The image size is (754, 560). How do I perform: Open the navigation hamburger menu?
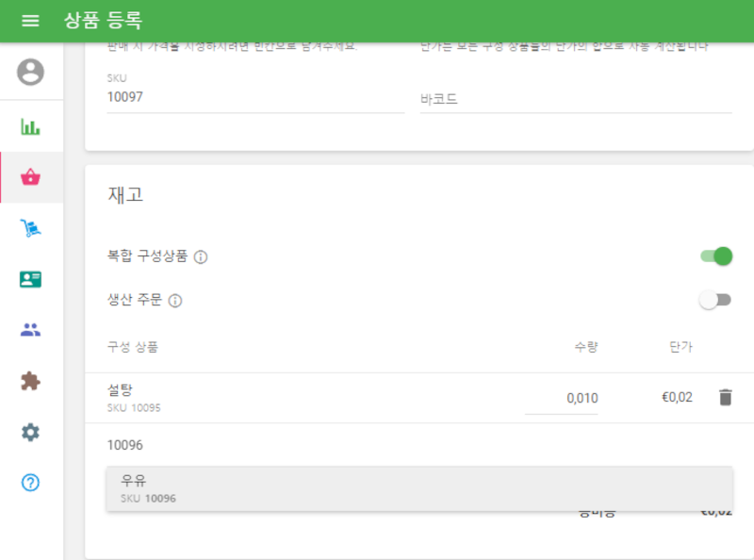click(x=30, y=20)
